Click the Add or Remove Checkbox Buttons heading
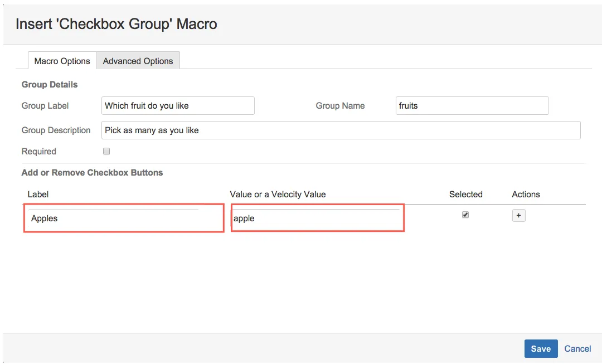Viewport: 602px width, 364px height. pyautogui.click(x=92, y=172)
